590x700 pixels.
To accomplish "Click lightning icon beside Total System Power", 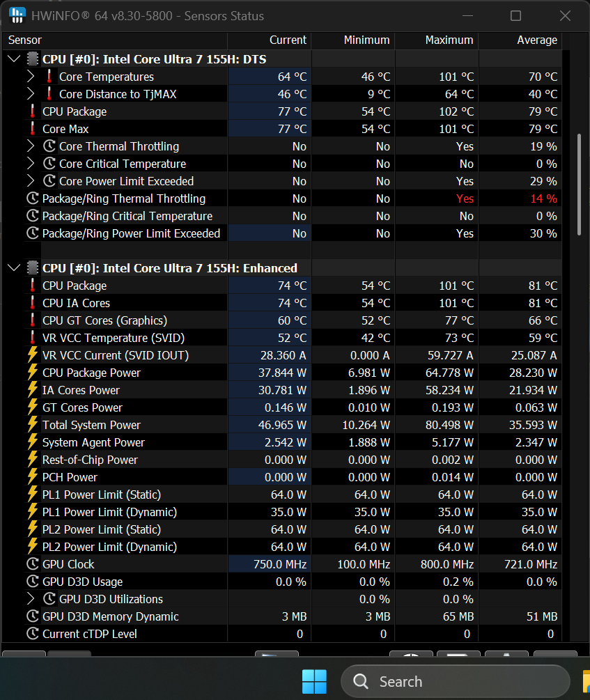I will point(33,425).
